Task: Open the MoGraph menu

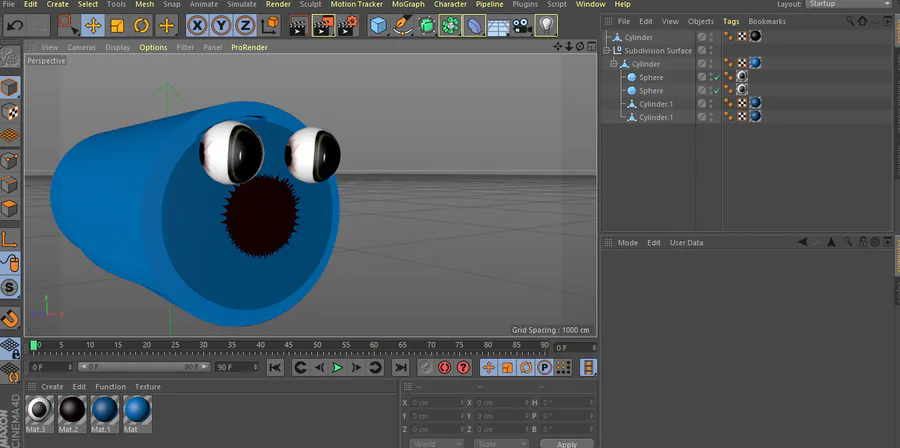Action: [x=408, y=4]
